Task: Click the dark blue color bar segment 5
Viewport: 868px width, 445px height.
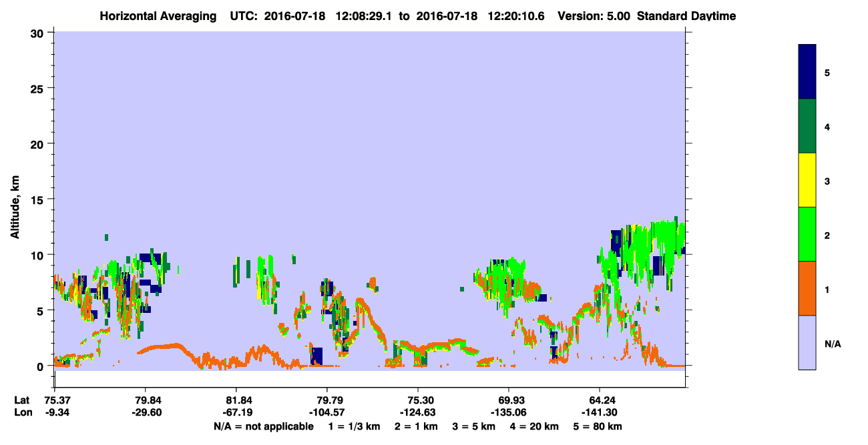Action: point(807,72)
